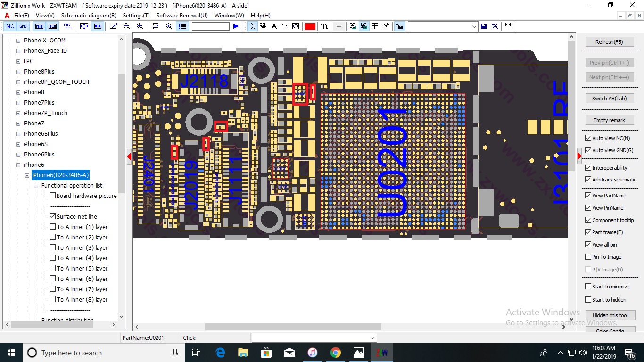Viewport: 644px width, 362px height.
Task: Open Task View on the taskbar
Action: click(197, 353)
